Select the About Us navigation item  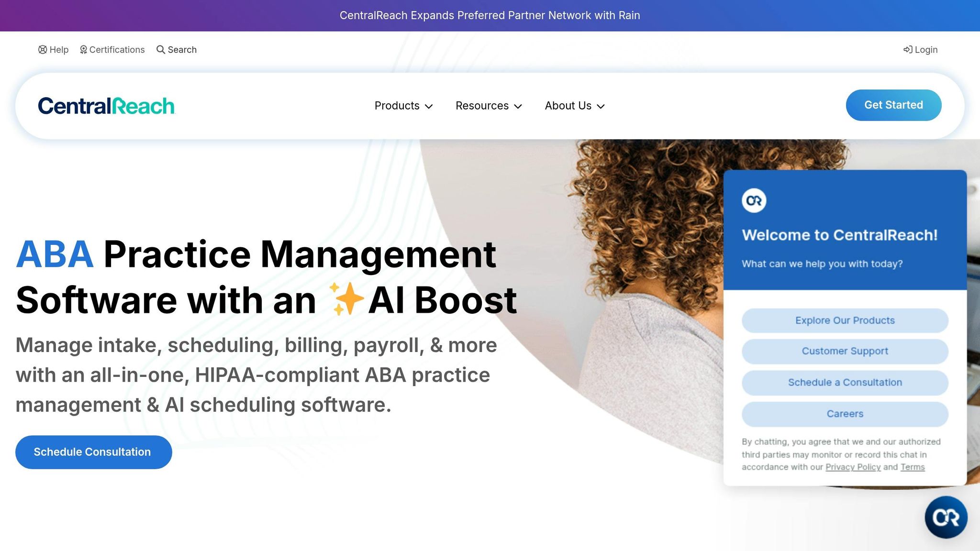pyautogui.click(x=568, y=106)
